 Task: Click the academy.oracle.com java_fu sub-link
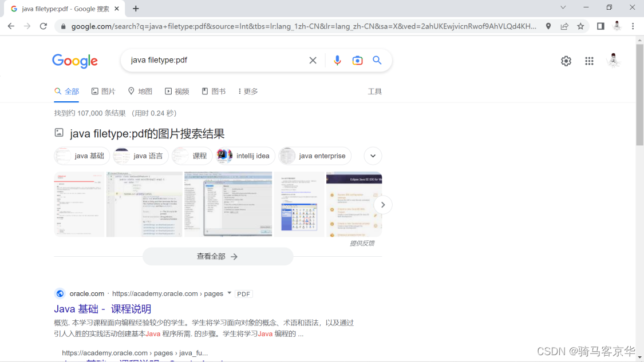pyautogui.click(x=135, y=353)
